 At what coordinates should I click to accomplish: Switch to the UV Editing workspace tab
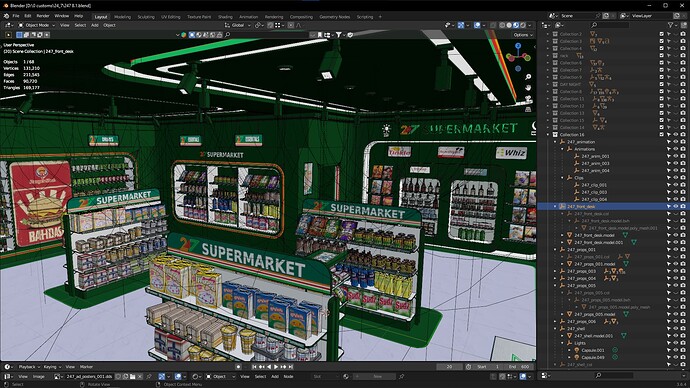coord(170,17)
